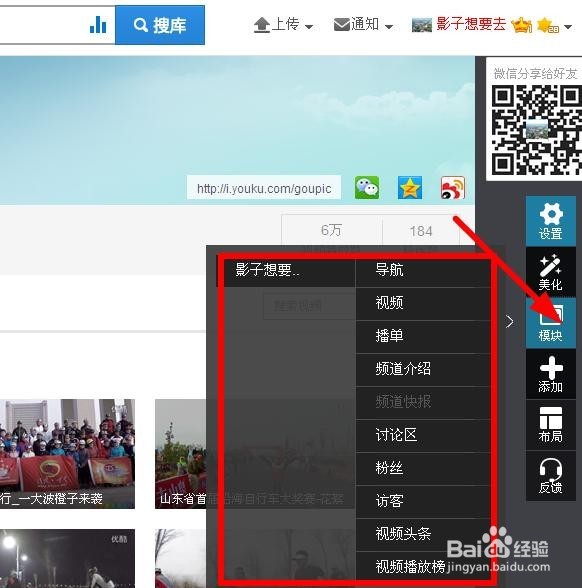Select the greyed 频道快报 module item
The image size is (582, 588).
(423, 402)
